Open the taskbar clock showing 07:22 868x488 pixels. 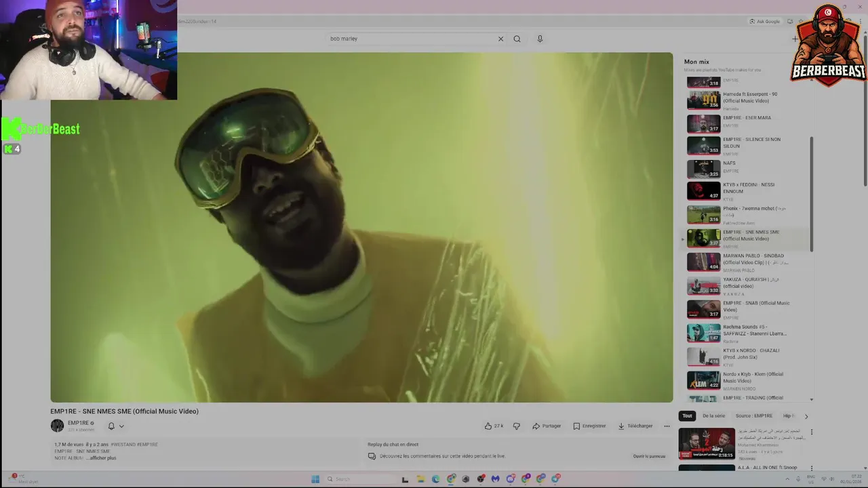(x=850, y=479)
